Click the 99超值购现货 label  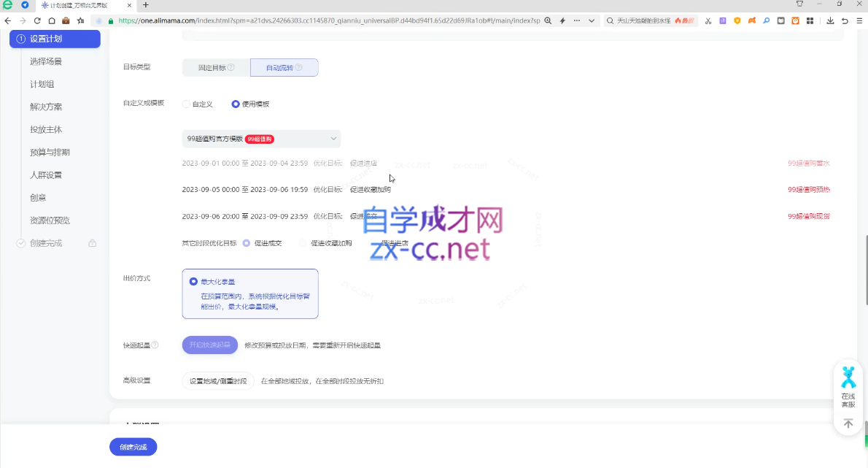809,216
